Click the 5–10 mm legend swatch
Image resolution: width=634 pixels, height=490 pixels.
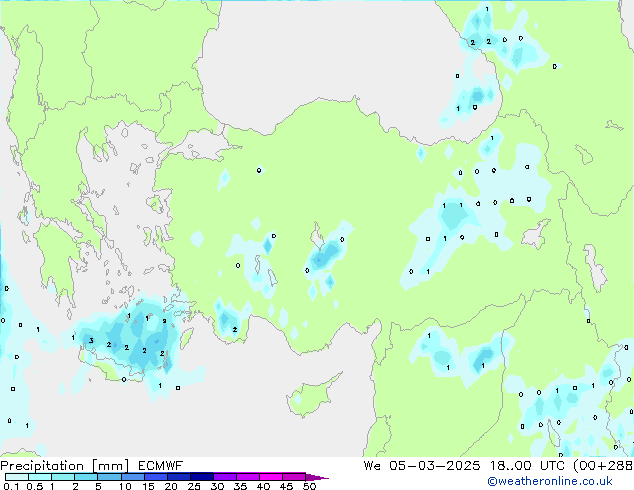[110, 477]
